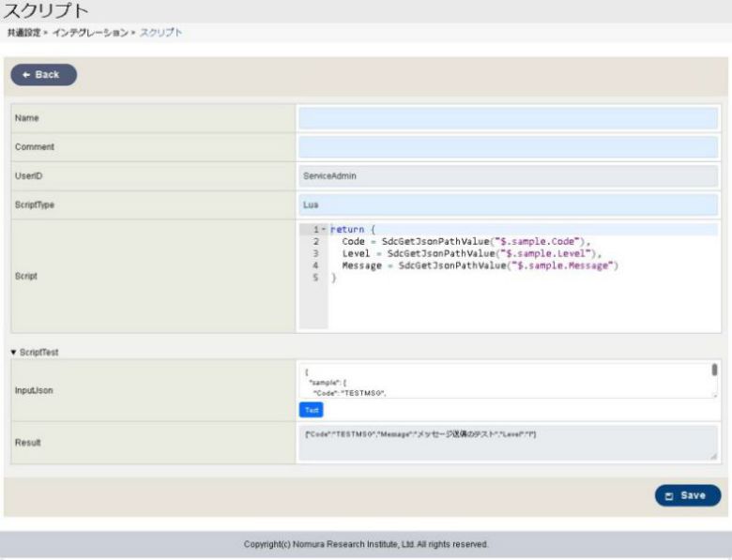Click the blue Test button
The width and height of the screenshot is (732, 560).
311,410
